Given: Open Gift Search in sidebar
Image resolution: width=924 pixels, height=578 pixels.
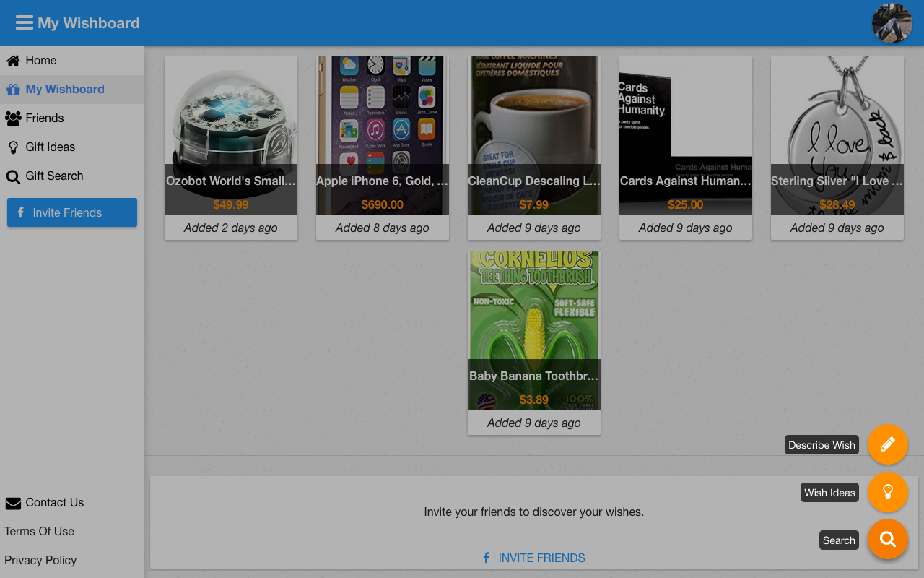Looking at the screenshot, I should coord(72,176).
